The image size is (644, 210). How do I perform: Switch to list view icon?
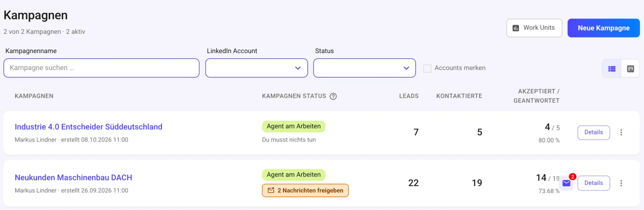coord(612,68)
